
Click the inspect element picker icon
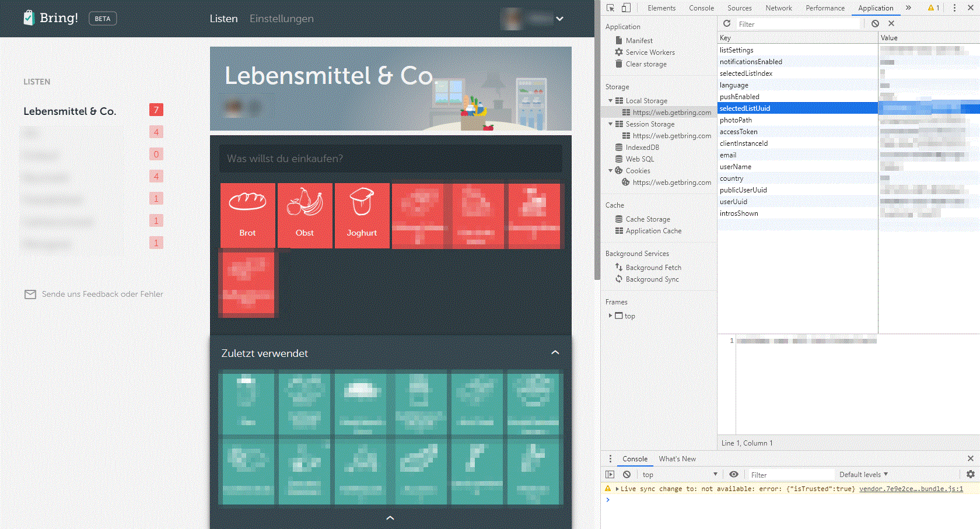[x=610, y=8]
